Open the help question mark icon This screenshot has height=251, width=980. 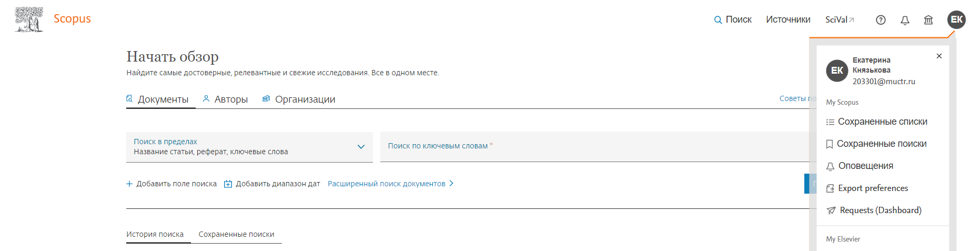click(x=881, y=20)
